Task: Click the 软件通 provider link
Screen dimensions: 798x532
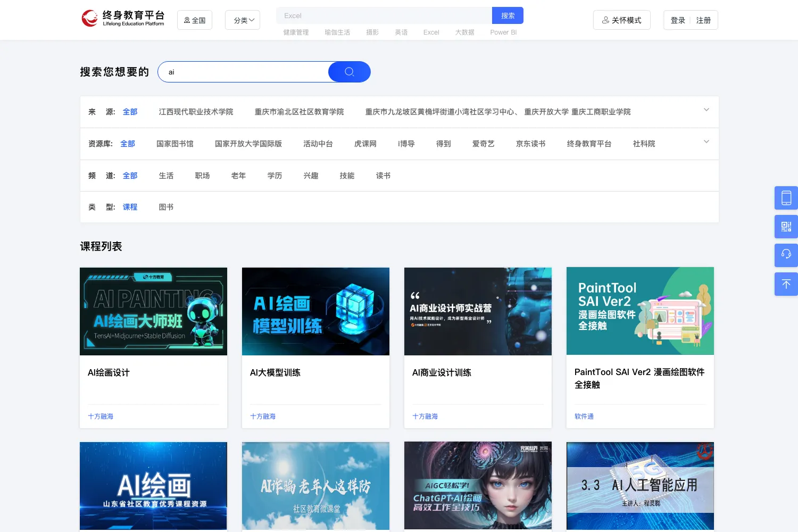Action: coord(584,417)
